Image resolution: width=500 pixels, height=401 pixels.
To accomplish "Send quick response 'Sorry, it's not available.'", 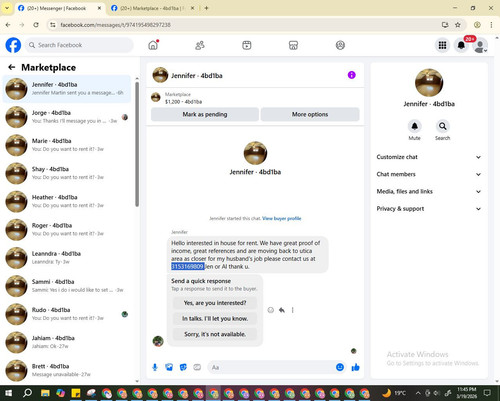I will coord(215,334).
